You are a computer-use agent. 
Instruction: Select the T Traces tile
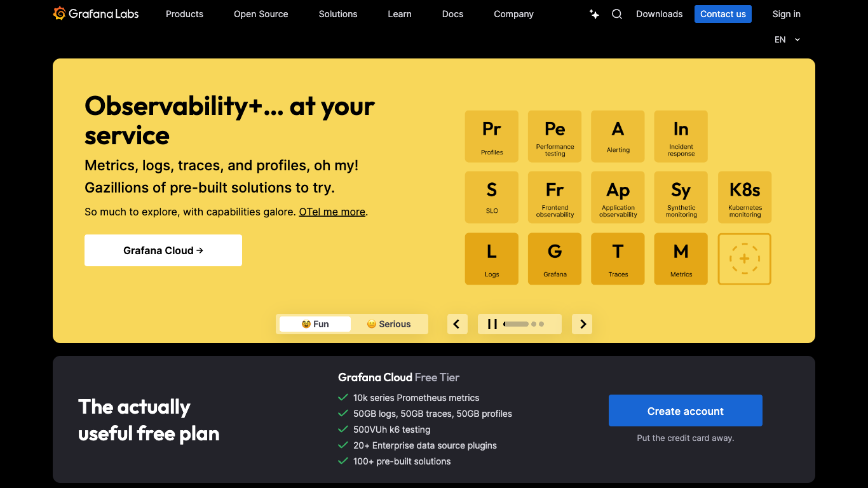point(618,259)
